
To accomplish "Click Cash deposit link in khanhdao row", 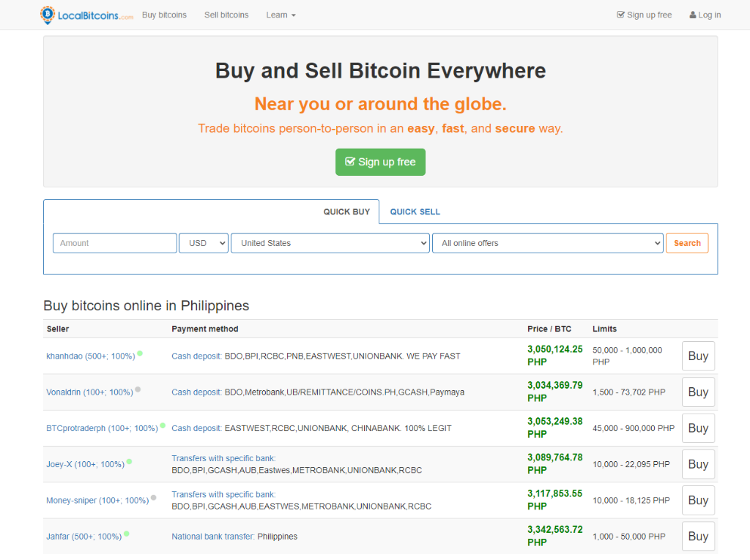I will pyautogui.click(x=196, y=356).
